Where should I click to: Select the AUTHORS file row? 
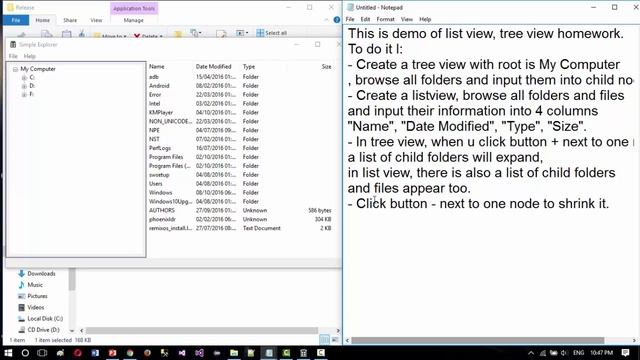pyautogui.click(x=240, y=211)
